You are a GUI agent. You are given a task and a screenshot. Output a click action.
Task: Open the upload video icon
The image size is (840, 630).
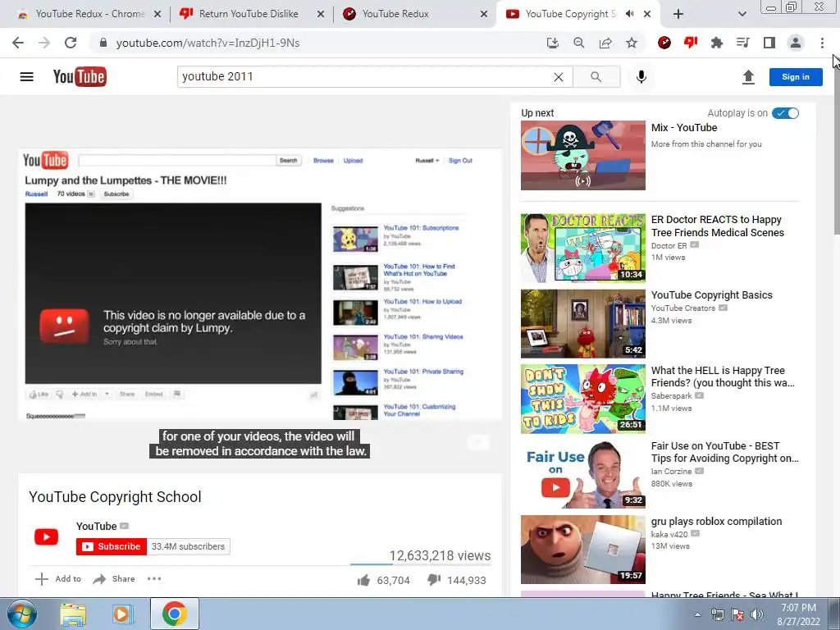[x=748, y=77]
